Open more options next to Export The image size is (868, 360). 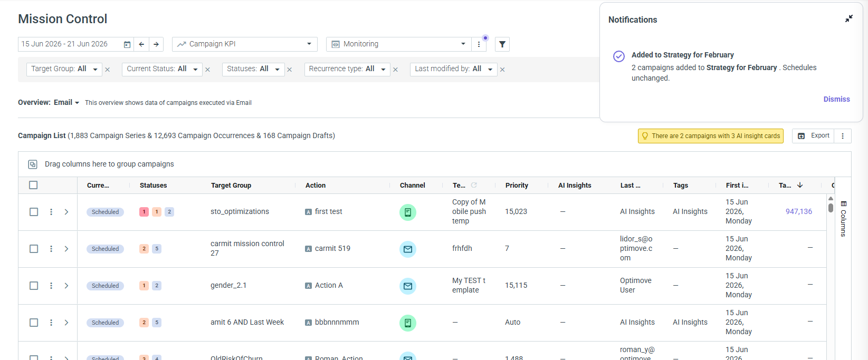click(x=843, y=136)
